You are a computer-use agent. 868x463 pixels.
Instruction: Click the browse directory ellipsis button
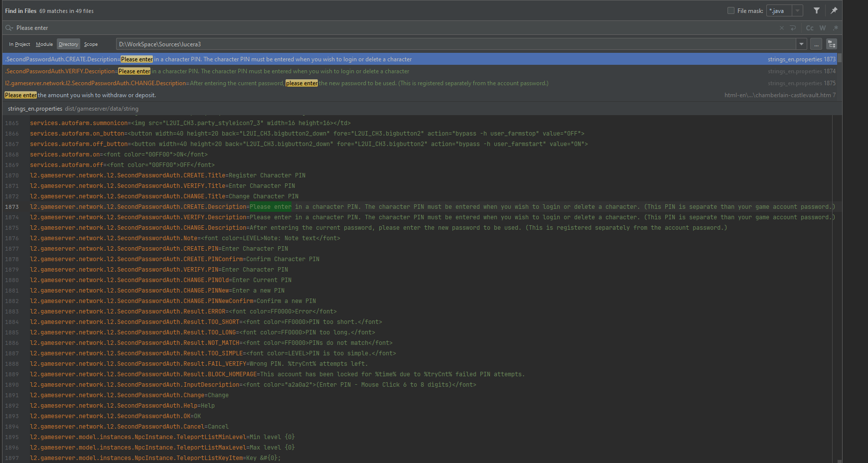[x=816, y=44]
